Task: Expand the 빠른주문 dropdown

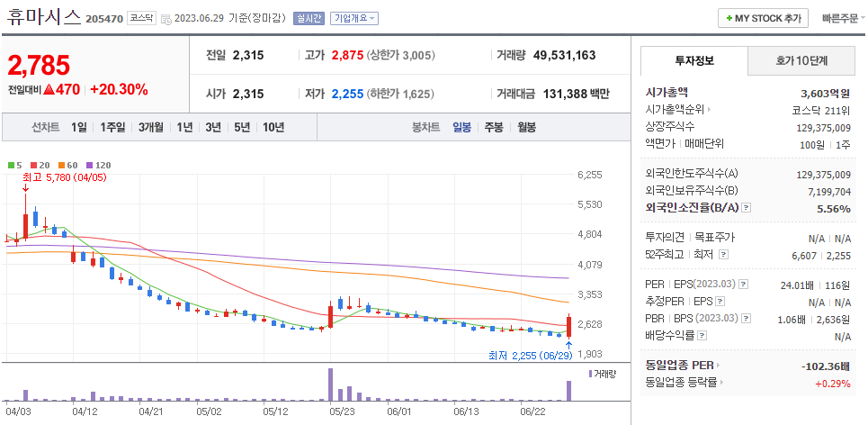Action: [844, 18]
